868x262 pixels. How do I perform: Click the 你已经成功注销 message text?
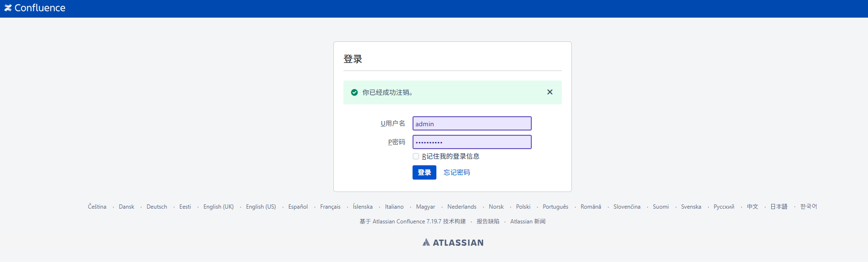pyautogui.click(x=388, y=92)
